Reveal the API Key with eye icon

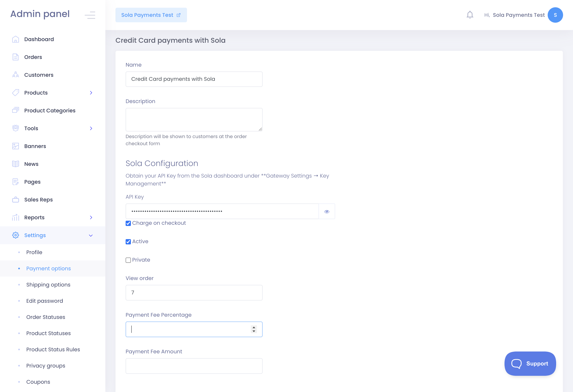point(327,211)
